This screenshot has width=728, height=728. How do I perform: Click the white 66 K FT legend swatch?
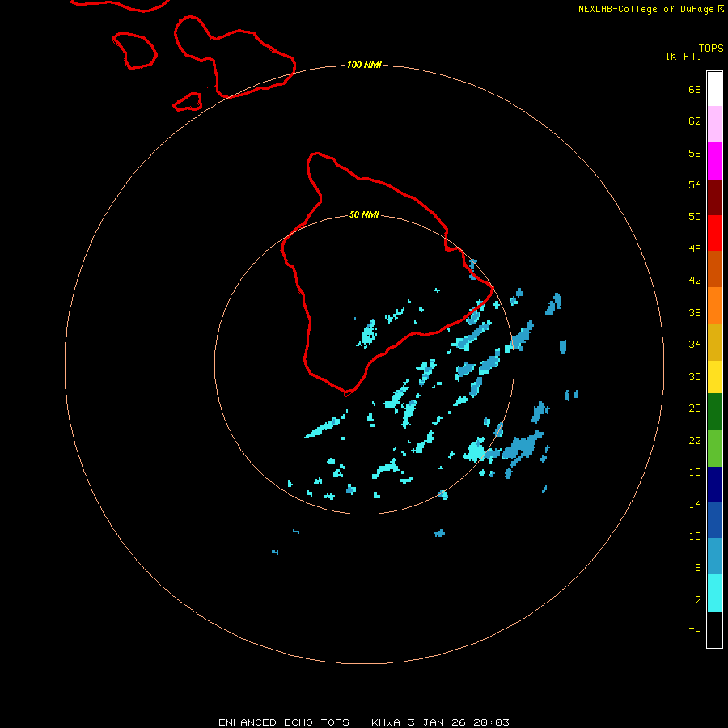point(714,89)
